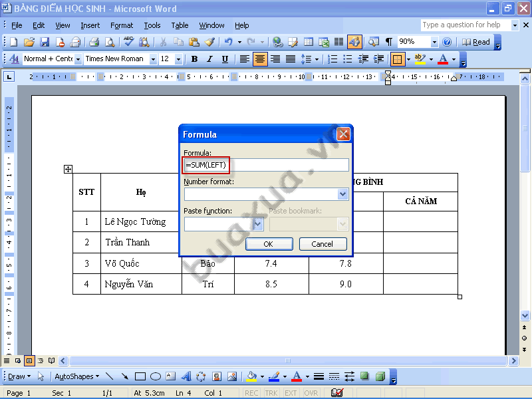Open Number format dropdown in Formula dialog
Viewport: 532px width, 399px height.
(342, 194)
